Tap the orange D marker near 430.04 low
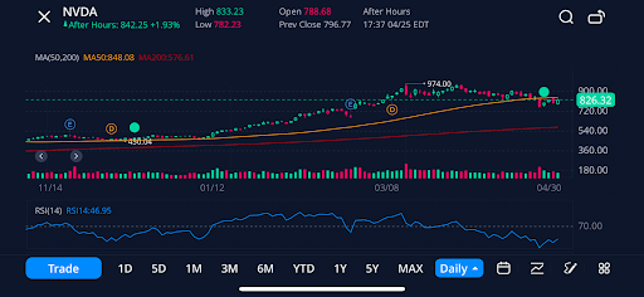This screenshot has width=644, height=297. pos(111,129)
